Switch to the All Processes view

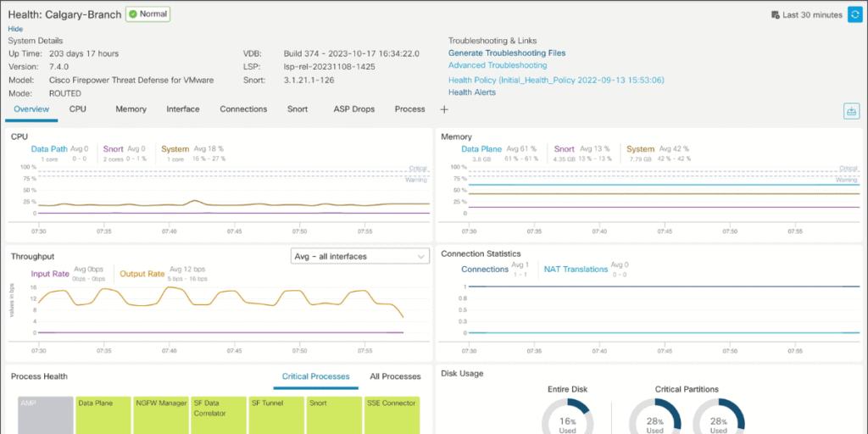(395, 376)
